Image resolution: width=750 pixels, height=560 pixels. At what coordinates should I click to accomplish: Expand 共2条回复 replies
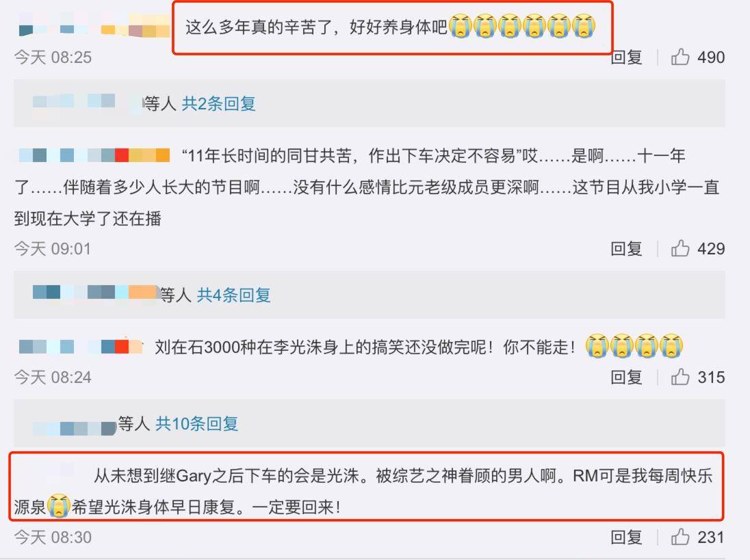(x=218, y=103)
